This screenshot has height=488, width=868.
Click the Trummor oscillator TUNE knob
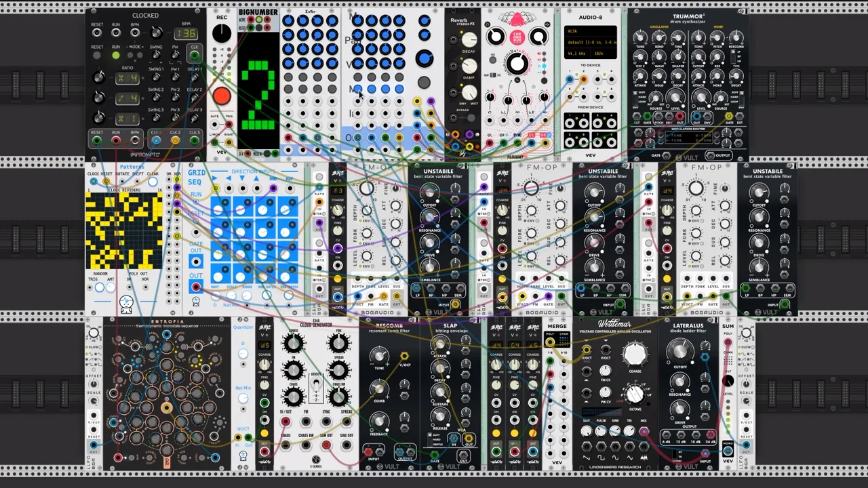point(639,37)
